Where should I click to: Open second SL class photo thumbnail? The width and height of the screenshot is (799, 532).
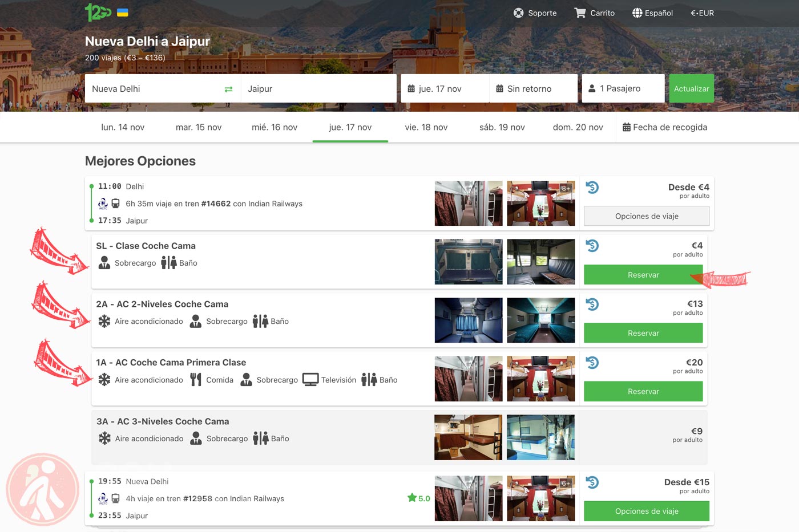pyautogui.click(x=541, y=262)
